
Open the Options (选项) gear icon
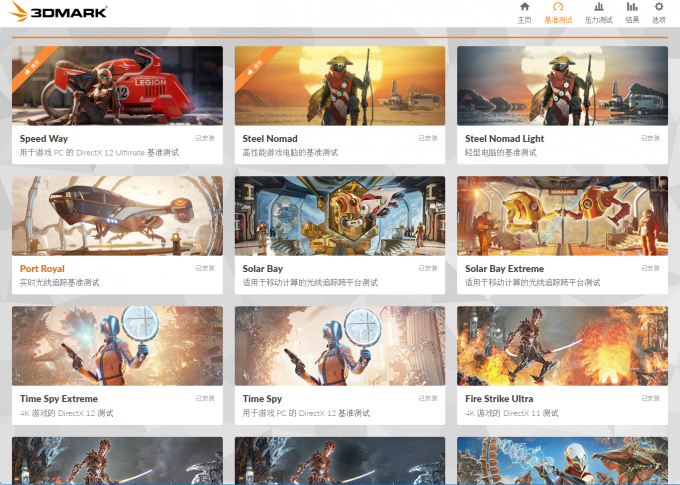[659, 7]
